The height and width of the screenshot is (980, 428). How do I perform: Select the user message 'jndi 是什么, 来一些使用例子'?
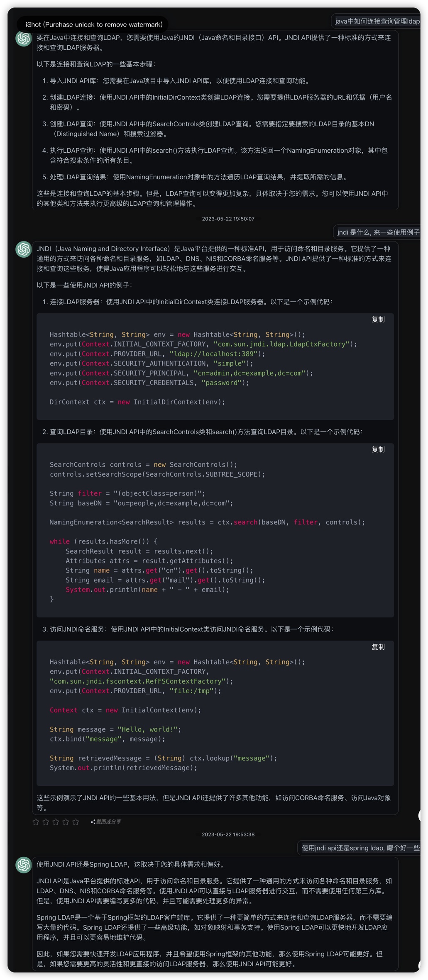point(378,232)
